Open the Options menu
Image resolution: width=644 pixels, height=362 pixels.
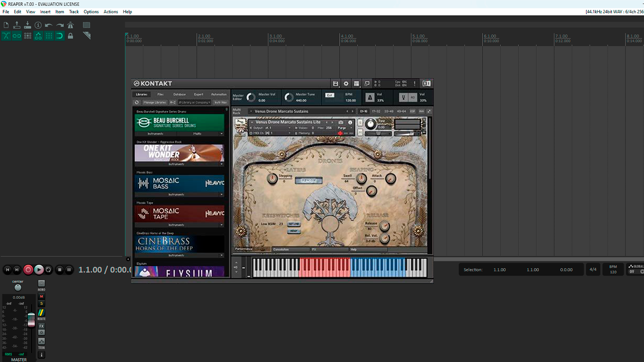tap(91, 12)
